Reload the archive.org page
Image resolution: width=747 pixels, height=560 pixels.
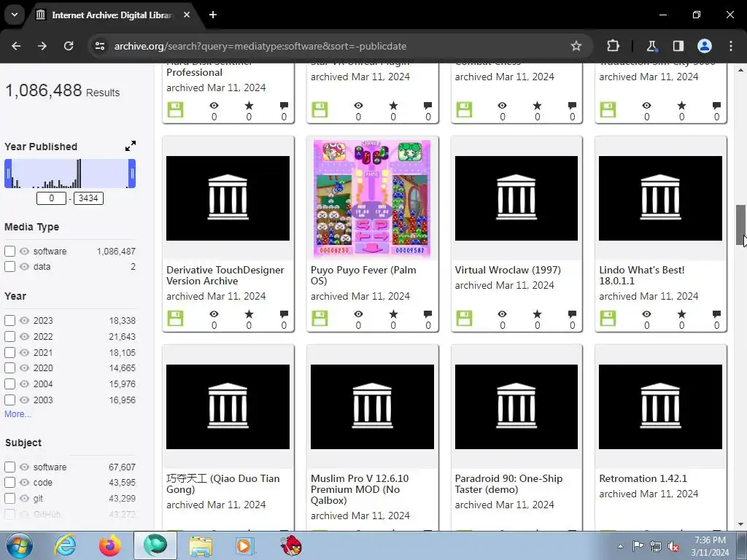pos(69,46)
